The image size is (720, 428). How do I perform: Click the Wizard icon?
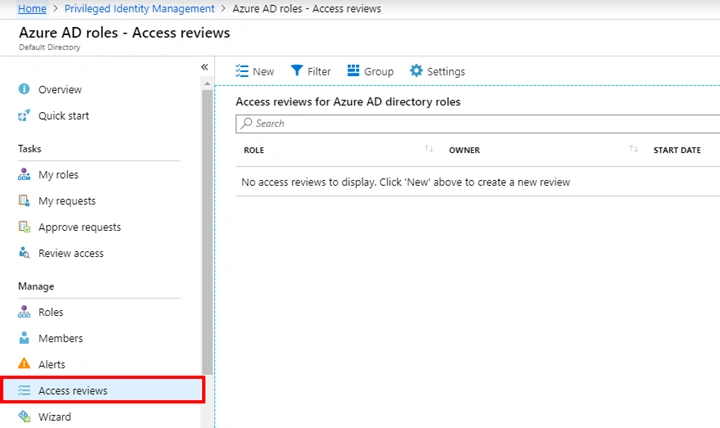coord(24,416)
